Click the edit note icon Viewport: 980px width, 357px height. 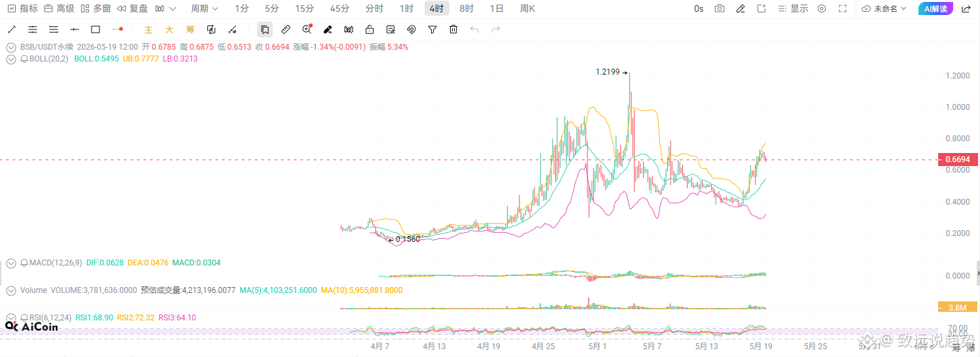pyautogui.click(x=391, y=29)
